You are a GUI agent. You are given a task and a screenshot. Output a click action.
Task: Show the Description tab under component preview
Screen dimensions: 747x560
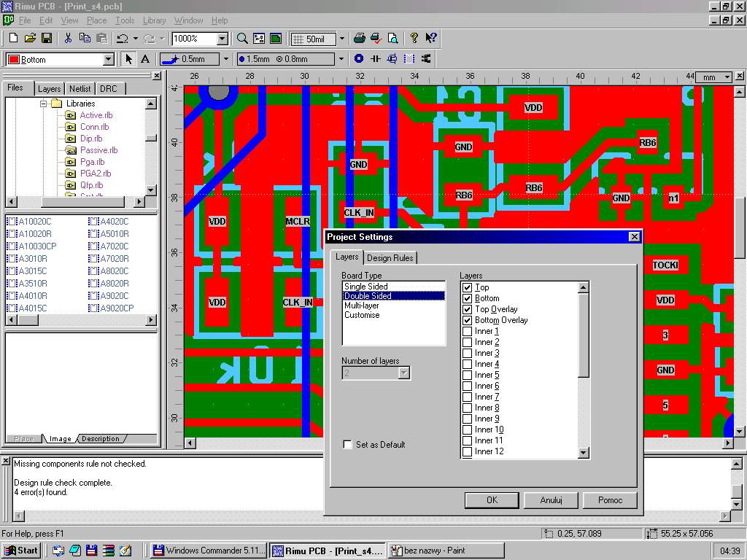pos(101,438)
